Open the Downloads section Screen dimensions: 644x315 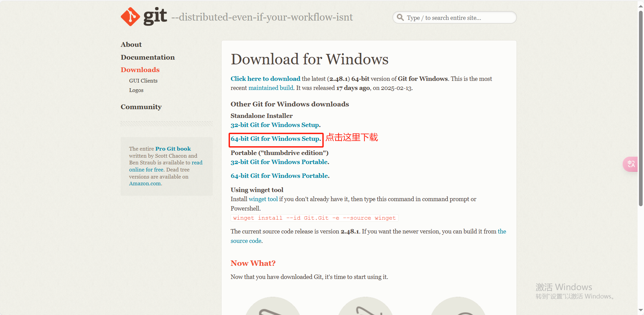(x=140, y=70)
